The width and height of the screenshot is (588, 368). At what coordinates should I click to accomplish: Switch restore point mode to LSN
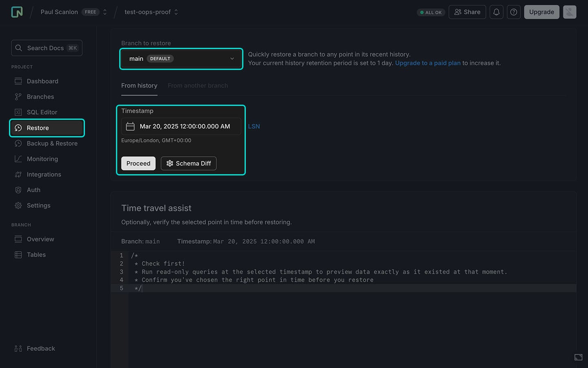[x=254, y=126]
